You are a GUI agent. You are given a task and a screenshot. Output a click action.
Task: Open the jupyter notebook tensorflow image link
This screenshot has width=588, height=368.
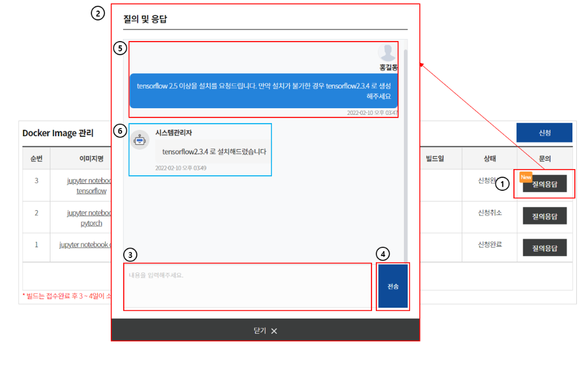[90, 186]
